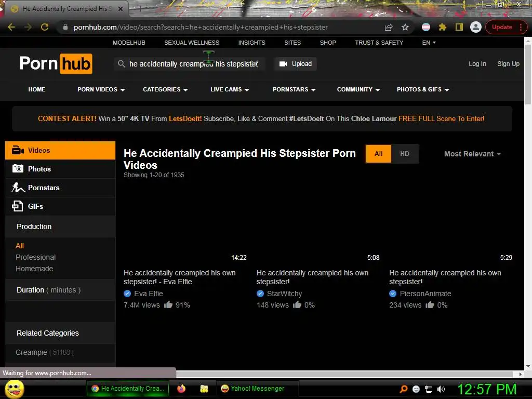Viewport: 532px width, 399px height.
Task: Expand the COMMUNITY nav dropdown
Action: (358, 89)
